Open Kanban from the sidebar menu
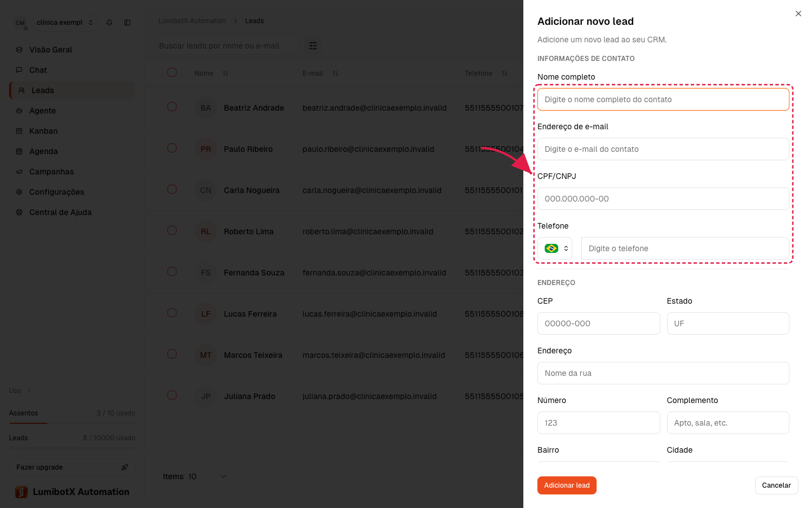This screenshot has width=812, height=508. pos(72,131)
